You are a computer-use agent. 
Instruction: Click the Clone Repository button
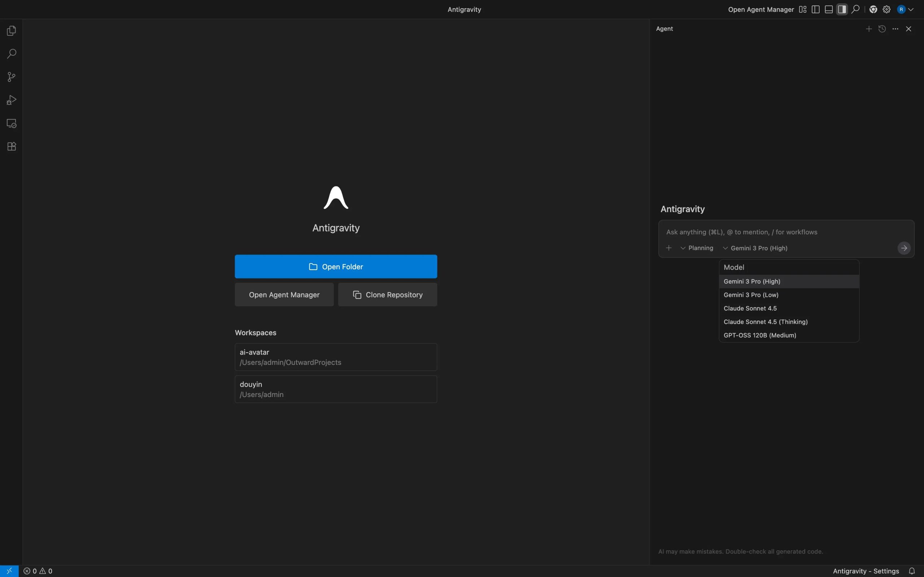(x=387, y=295)
